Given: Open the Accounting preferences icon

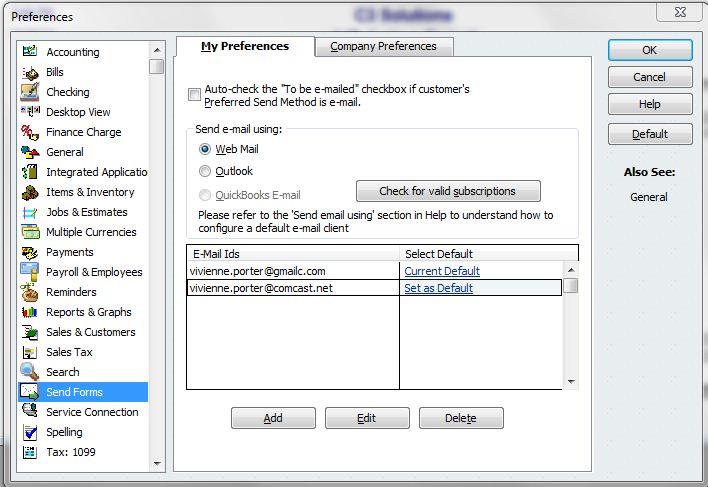Looking at the screenshot, I should [30, 51].
